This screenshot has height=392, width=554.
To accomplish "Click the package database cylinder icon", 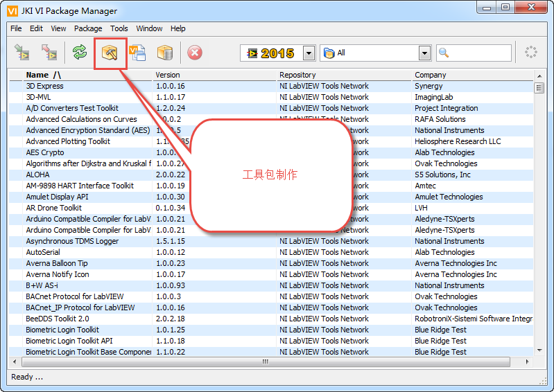I will (x=165, y=53).
